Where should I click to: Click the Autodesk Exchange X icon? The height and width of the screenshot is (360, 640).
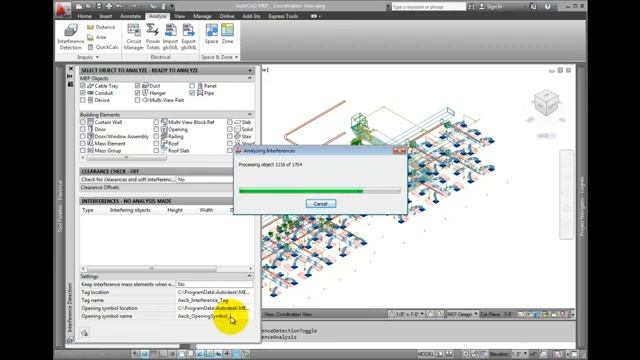pos(533,6)
